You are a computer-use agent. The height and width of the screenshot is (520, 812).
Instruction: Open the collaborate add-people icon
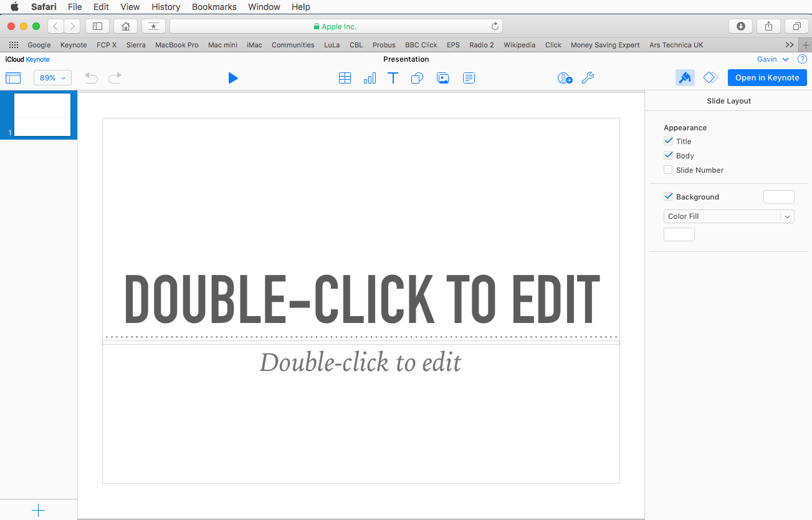coord(565,78)
